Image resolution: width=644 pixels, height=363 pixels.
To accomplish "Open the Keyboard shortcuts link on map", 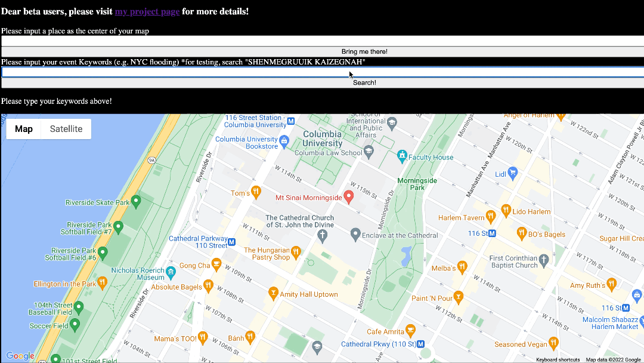I will coord(558,359).
